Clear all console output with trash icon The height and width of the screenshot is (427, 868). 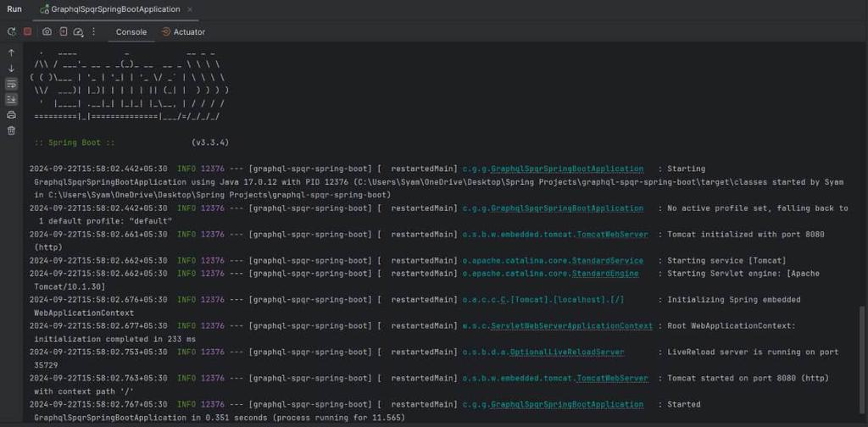[x=11, y=130]
